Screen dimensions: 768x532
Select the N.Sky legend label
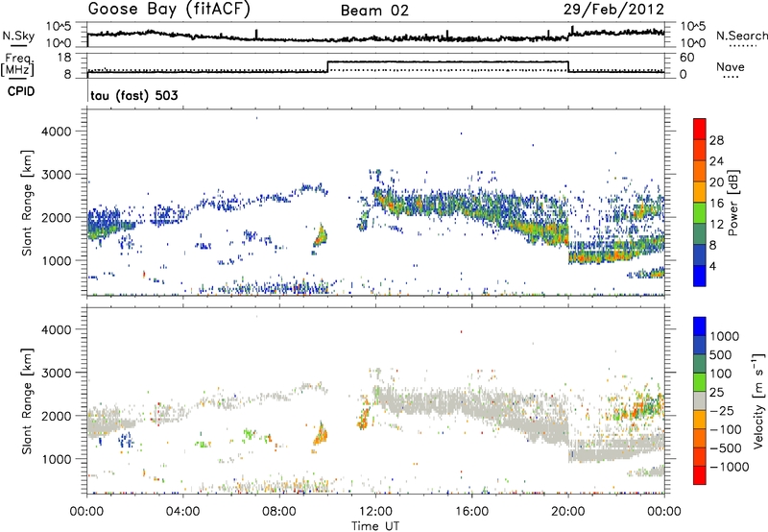click(x=18, y=36)
